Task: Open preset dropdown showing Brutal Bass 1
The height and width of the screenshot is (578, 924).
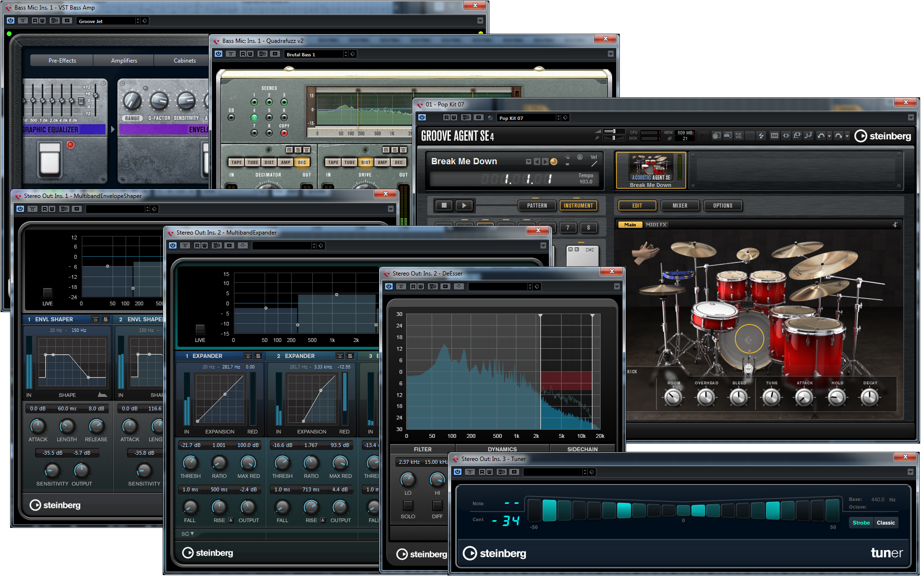Action: click(314, 54)
